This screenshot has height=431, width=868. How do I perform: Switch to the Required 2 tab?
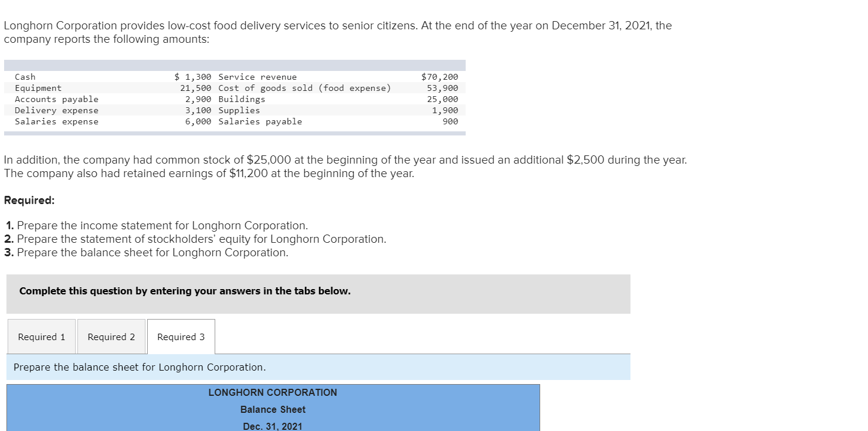point(111,336)
